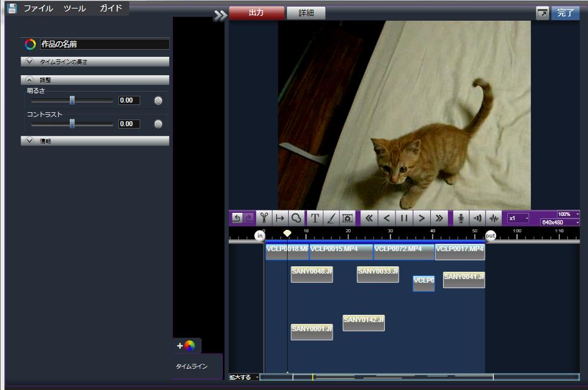Click the scissors cut tool

pos(264,218)
